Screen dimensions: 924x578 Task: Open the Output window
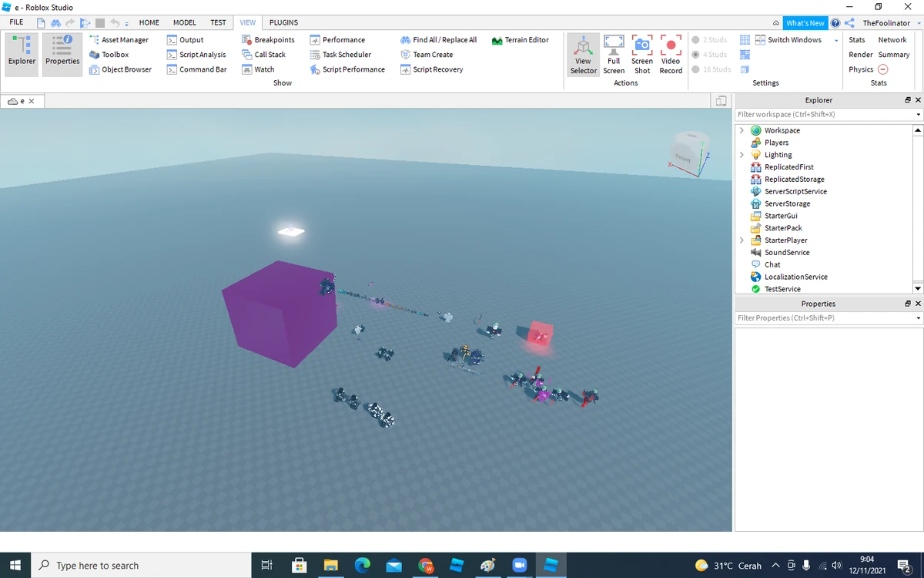pyautogui.click(x=190, y=39)
